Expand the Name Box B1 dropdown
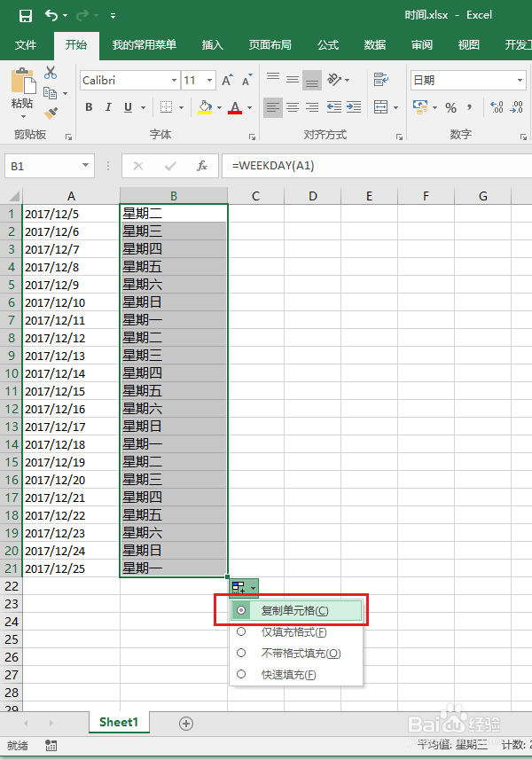This screenshot has height=760, width=532. point(85,166)
